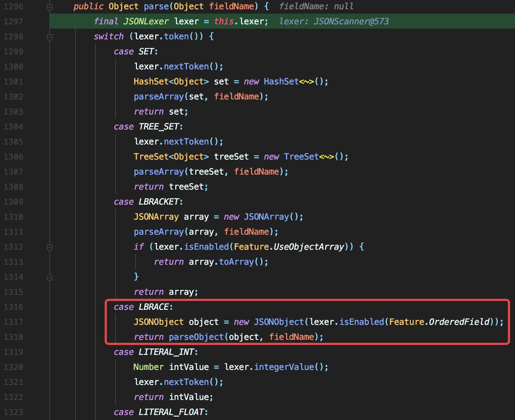This screenshot has height=420, width=515.
Task: Click the 'TREE_SET' case label
Action: coord(158,127)
